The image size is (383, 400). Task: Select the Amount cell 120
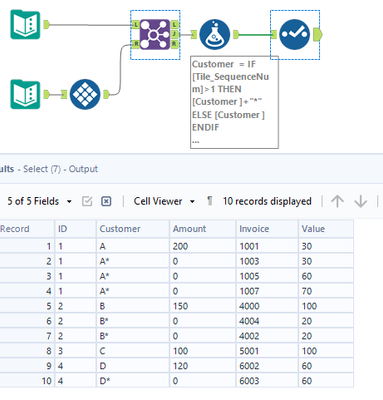203,366
